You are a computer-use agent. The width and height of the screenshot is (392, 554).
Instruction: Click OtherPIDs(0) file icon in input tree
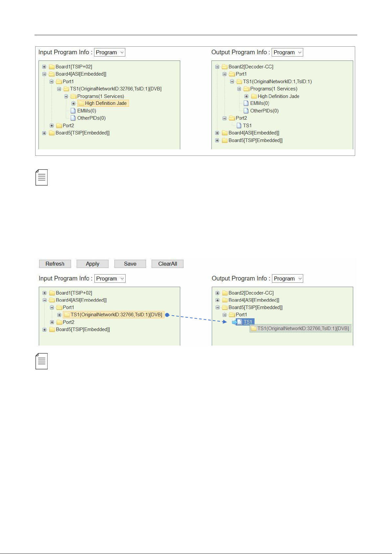[73, 118]
